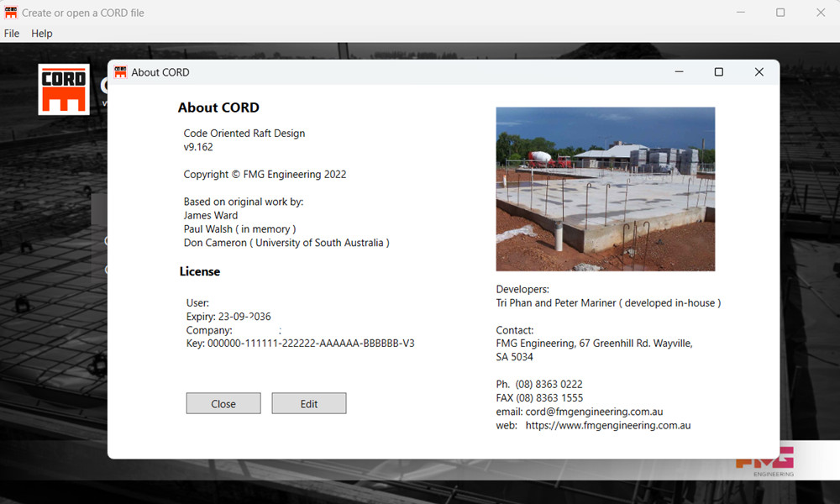
Task: Click the construction site photo
Action: point(606,189)
